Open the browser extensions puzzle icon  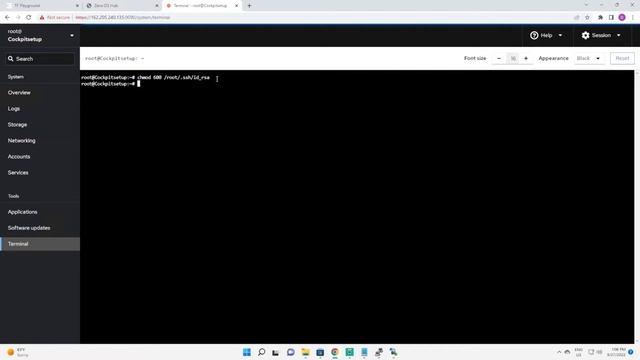click(600, 18)
